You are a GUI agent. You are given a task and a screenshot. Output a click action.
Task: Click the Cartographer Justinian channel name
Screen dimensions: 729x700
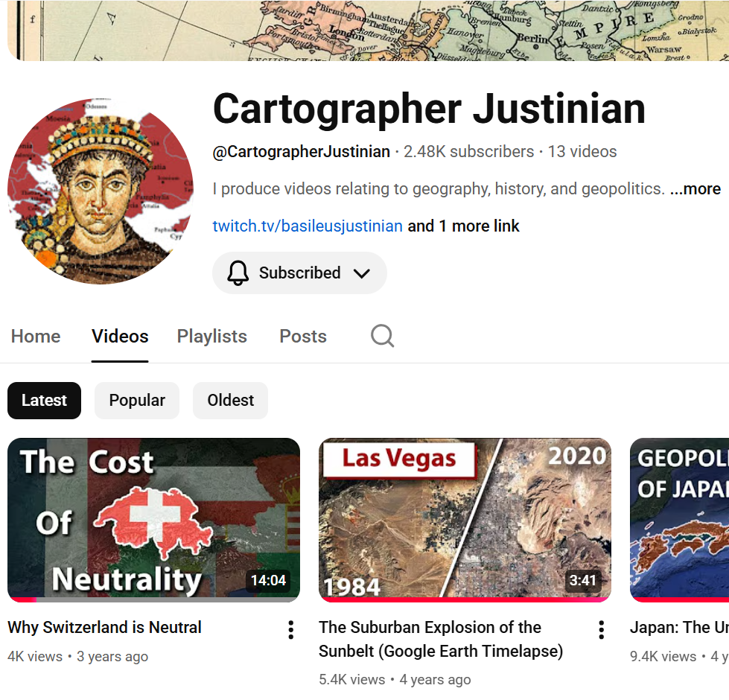click(429, 109)
